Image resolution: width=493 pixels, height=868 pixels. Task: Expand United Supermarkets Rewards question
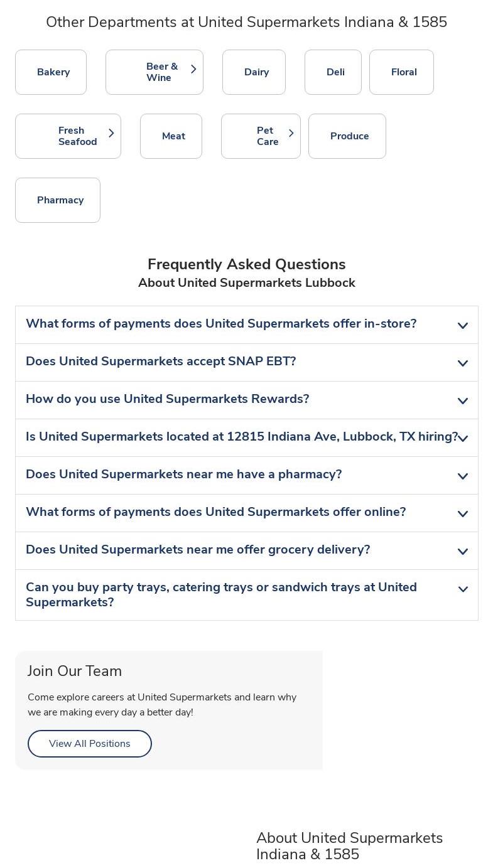(x=246, y=400)
